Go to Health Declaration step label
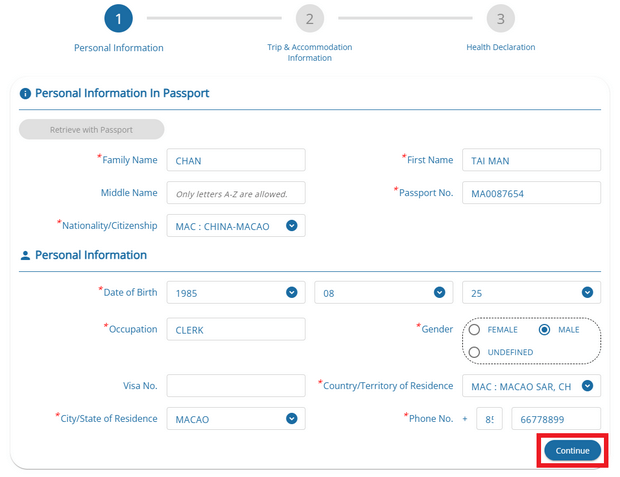The height and width of the screenshot is (477, 620). pyautogui.click(x=500, y=47)
